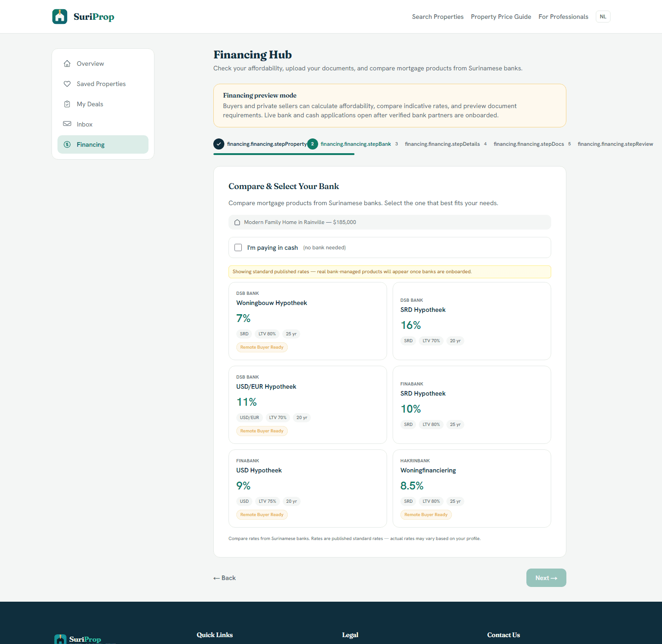The width and height of the screenshot is (662, 644).
Task: Go back with the Back link
Action: click(x=224, y=578)
